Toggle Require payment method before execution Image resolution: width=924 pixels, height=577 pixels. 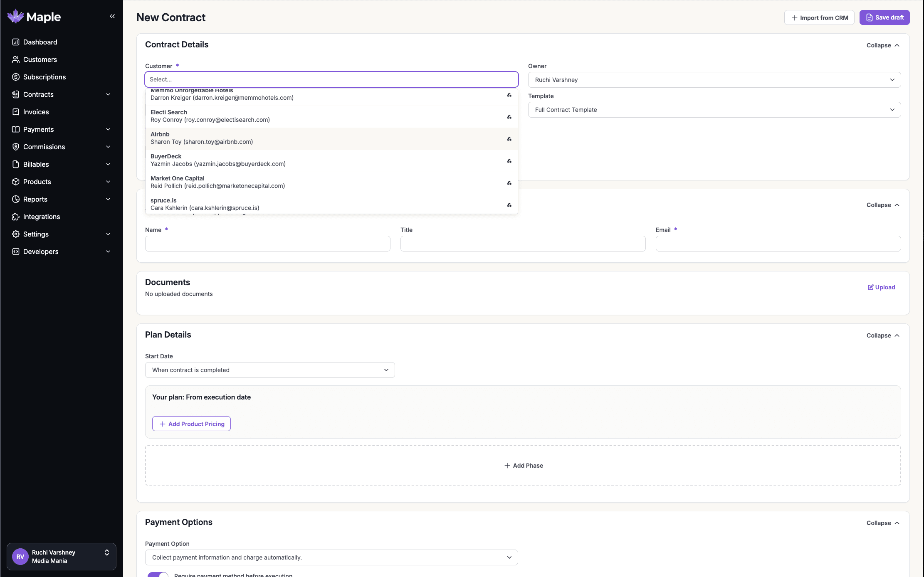(158, 575)
